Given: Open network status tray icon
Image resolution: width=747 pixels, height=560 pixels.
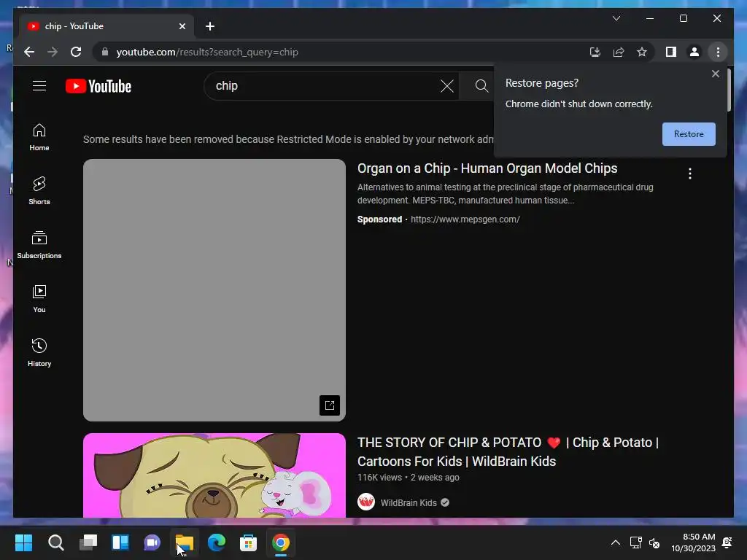Looking at the screenshot, I should coord(635,542).
